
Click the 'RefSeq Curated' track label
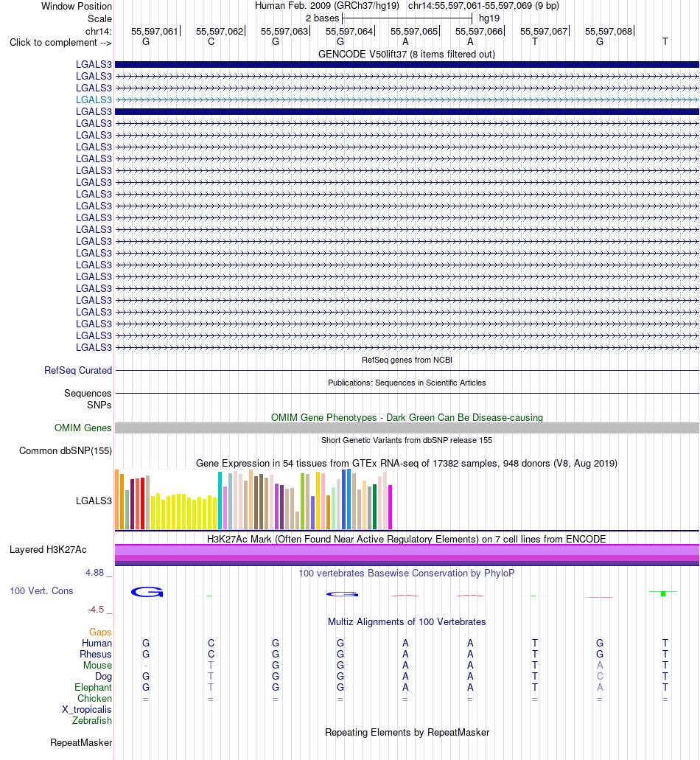pos(78,370)
